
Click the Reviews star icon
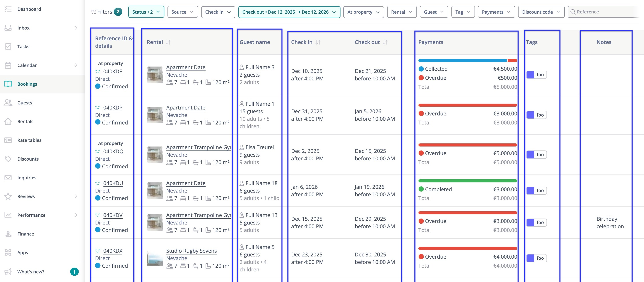tap(8, 197)
